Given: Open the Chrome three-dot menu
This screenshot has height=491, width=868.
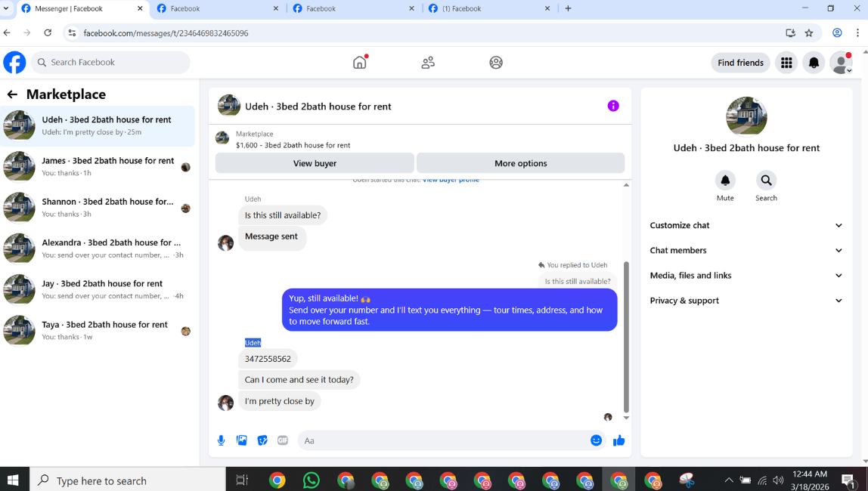Looking at the screenshot, I should pos(857,33).
